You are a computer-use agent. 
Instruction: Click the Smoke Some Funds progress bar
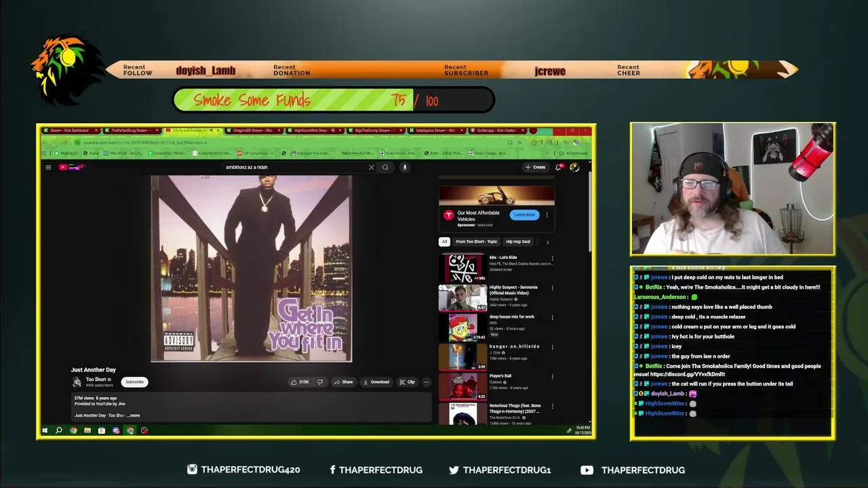click(x=334, y=100)
